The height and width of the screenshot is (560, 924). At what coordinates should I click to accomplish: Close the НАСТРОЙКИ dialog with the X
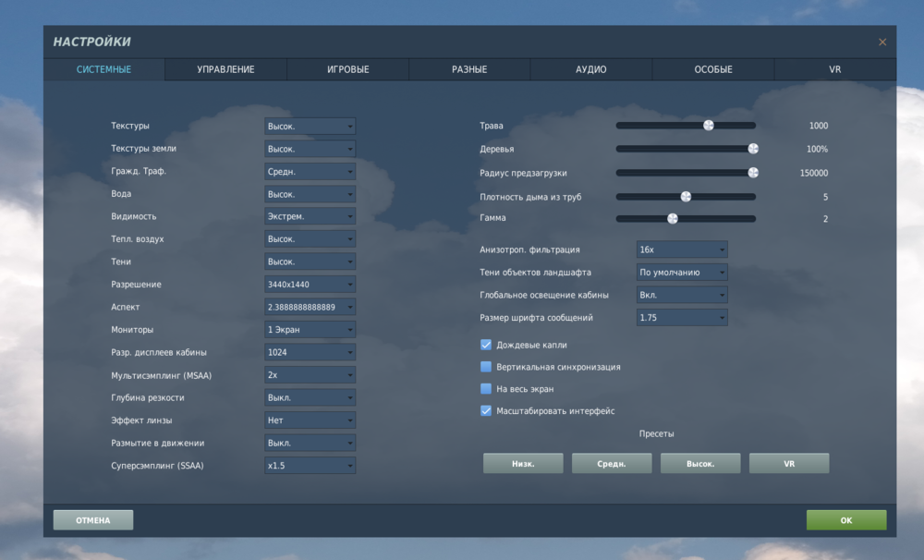point(882,42)
